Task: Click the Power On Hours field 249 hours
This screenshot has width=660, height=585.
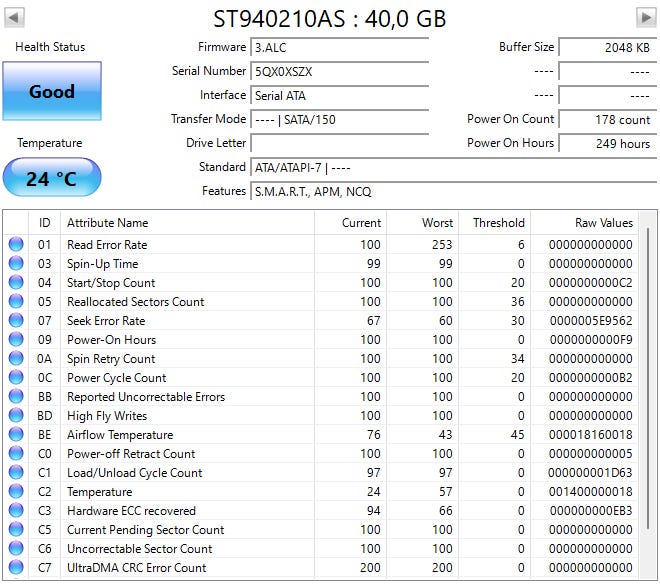Action: [x=607, y=144]
